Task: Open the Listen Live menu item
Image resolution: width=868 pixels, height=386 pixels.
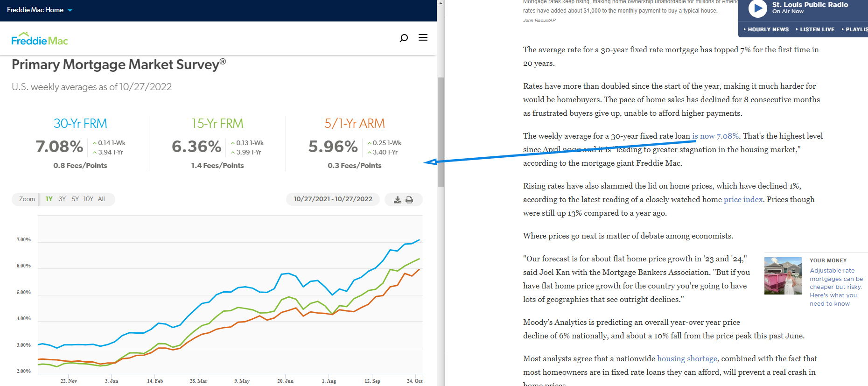Action: 815,29
